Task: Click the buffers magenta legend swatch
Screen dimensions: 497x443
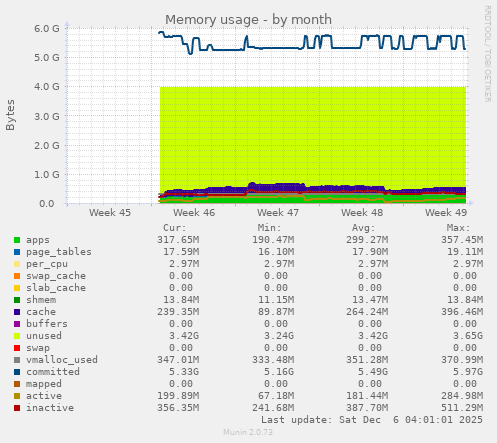Action: [x=17, y=324]
